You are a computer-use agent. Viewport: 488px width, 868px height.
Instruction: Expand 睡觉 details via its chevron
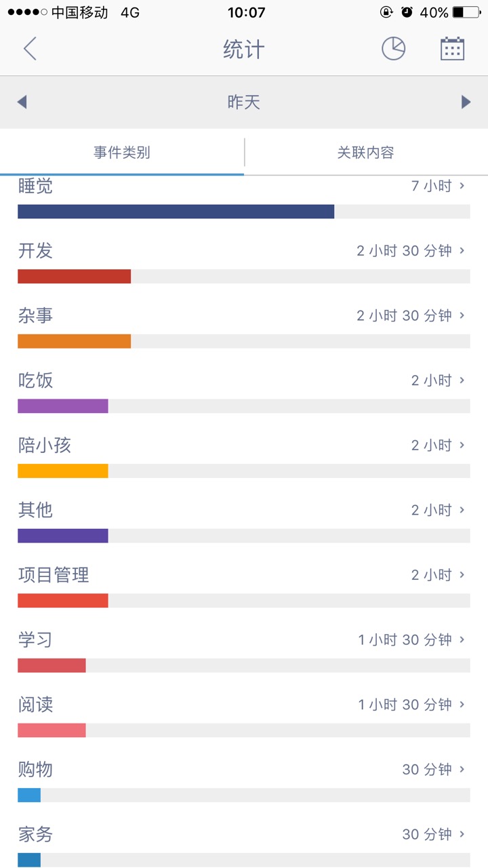[462, 186]
